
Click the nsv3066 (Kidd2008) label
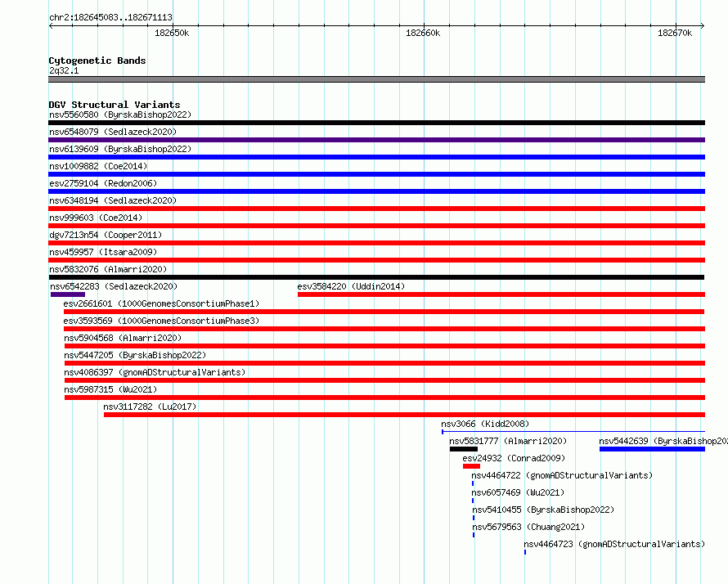[x=485, y=424]
